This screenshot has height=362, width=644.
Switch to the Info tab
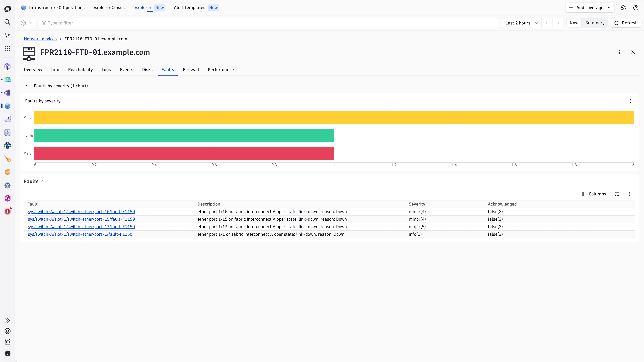55,70
